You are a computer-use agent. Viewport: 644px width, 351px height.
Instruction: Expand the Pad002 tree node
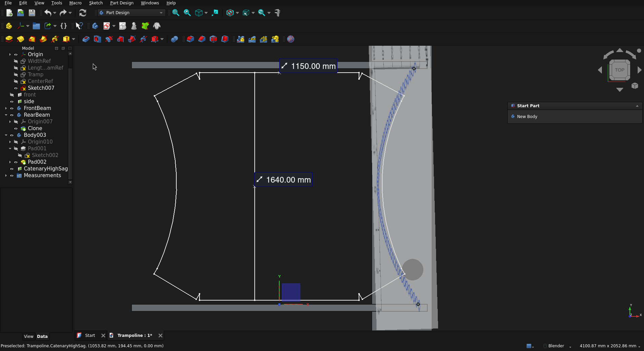10,162
